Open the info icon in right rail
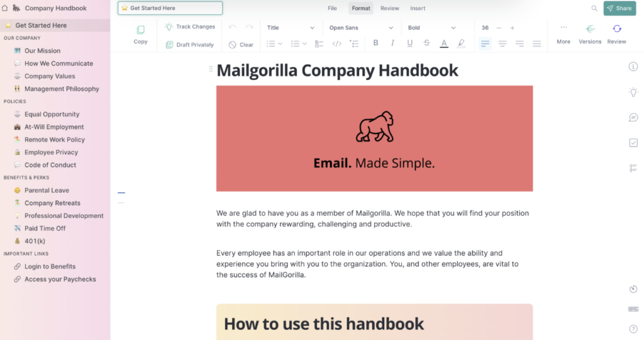This screenshot has height=340, width=644. [x=633, y=67]
